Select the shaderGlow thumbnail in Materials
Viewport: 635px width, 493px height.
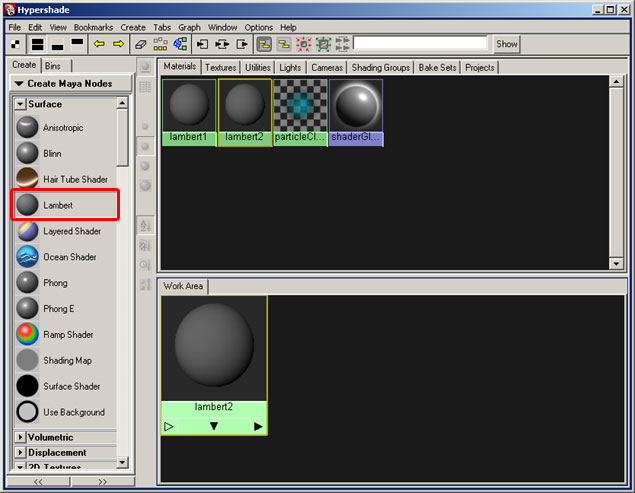(355, 111)
